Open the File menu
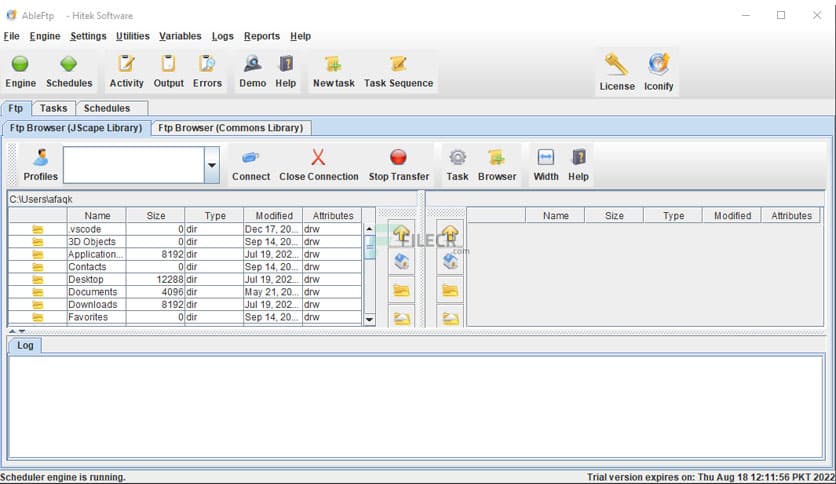Screen dimensions: 836x484 pyautogui.click(x=11, y=36)
